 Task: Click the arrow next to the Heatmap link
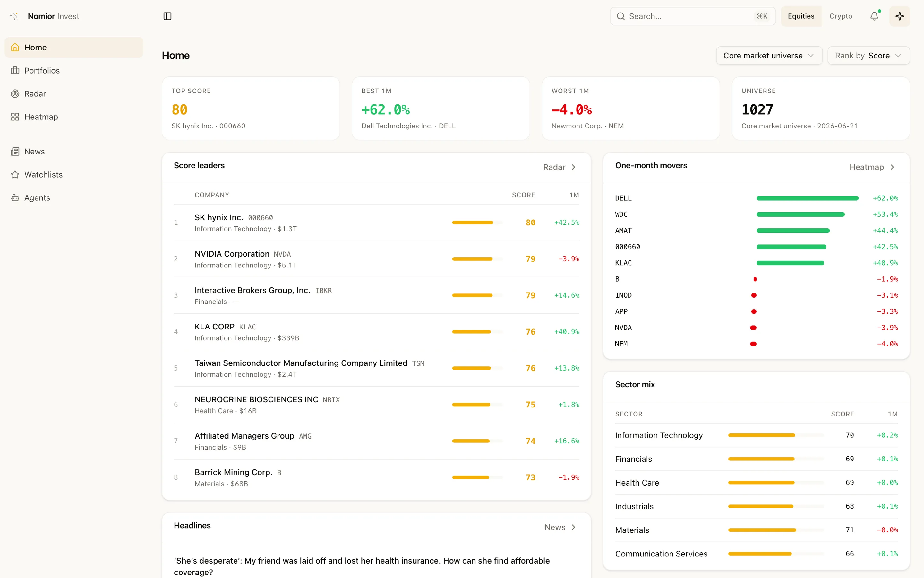pyautogui.click(x=892, y=167)
